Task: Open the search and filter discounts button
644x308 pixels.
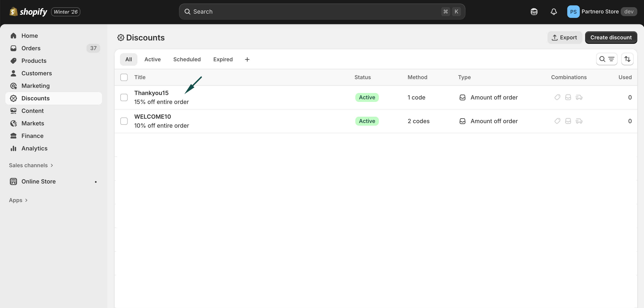Action: 606,59
